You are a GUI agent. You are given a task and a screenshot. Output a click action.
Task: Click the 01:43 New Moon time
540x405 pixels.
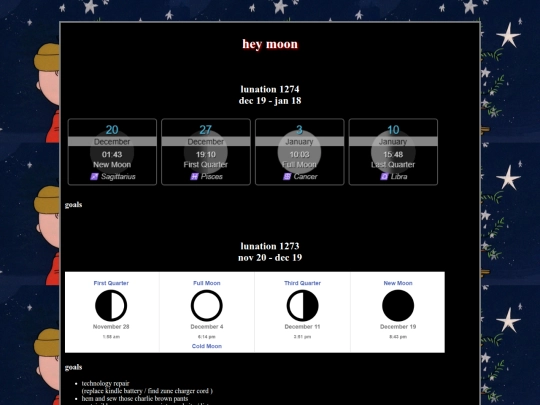tap(112, 155)
